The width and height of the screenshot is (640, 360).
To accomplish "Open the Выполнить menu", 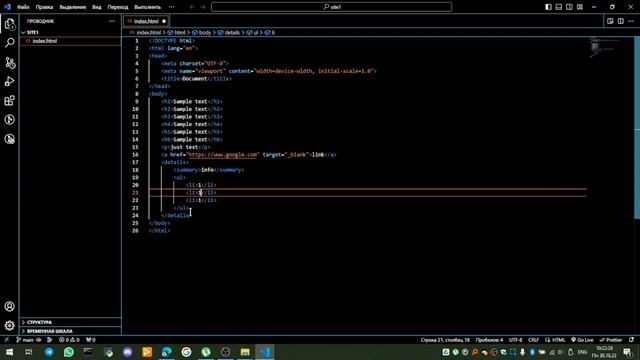I will pos(147,7).
